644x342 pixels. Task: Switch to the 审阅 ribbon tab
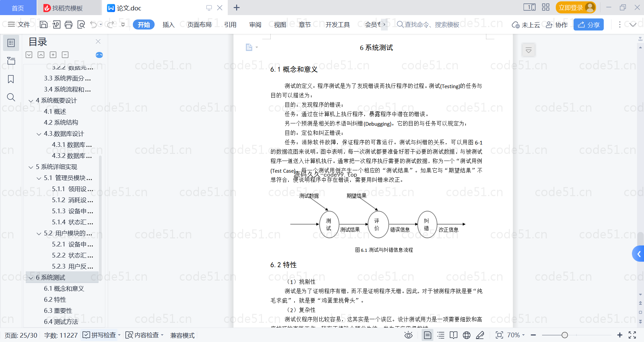tap(255, 24)
